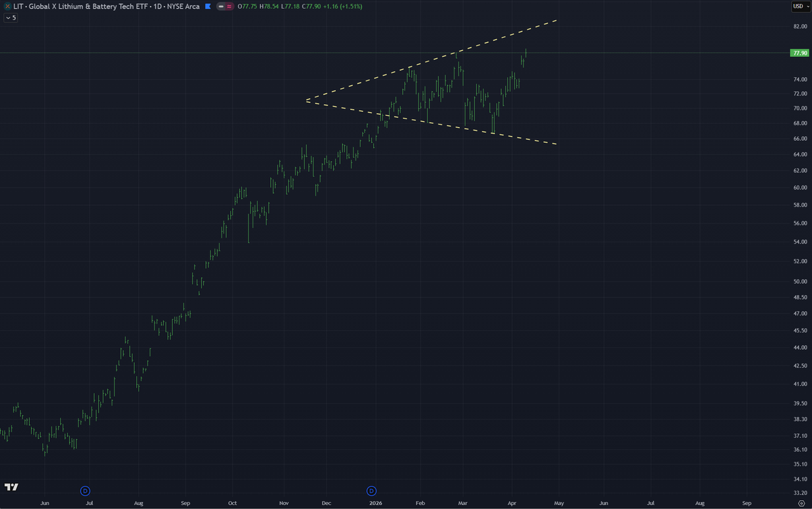Viewport: 812px width, 509px height.
Task: Click the green 77.90 price label
Action: [x=799, y=52]
